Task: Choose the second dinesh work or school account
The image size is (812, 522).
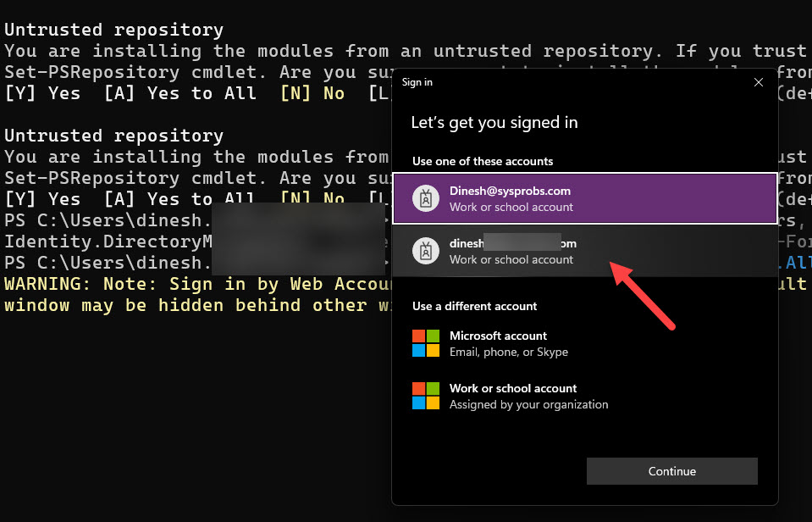Action: click(x=585, y=251)
